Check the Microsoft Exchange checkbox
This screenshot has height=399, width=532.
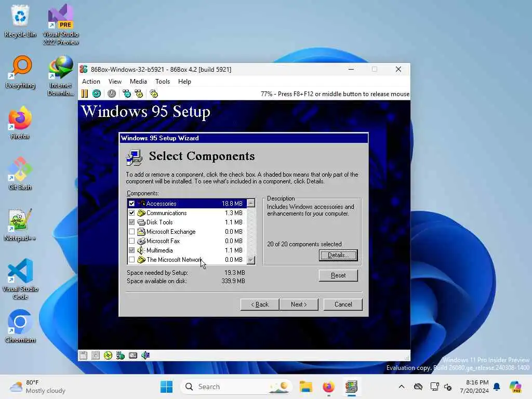point(131,232)
